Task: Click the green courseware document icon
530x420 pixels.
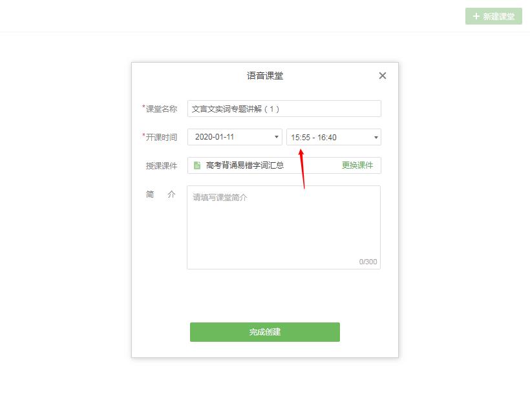Action: click(x=196, y=165)
